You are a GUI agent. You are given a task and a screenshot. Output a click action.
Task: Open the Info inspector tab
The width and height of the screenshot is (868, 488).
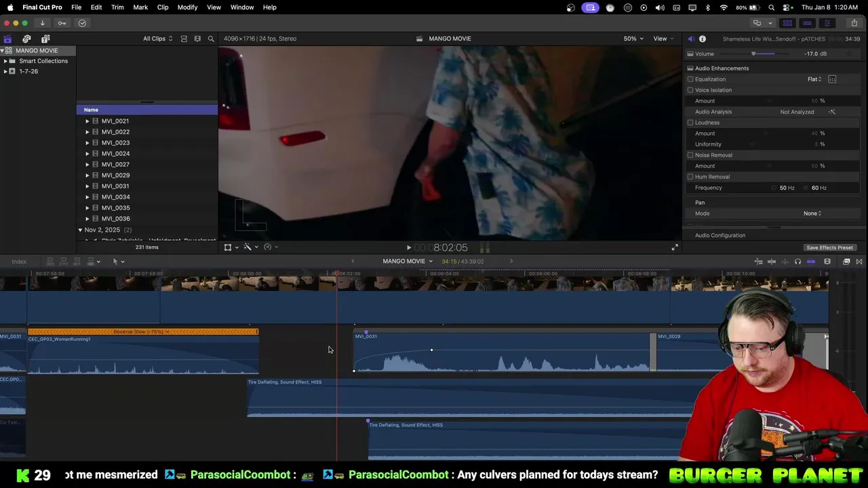703,39
